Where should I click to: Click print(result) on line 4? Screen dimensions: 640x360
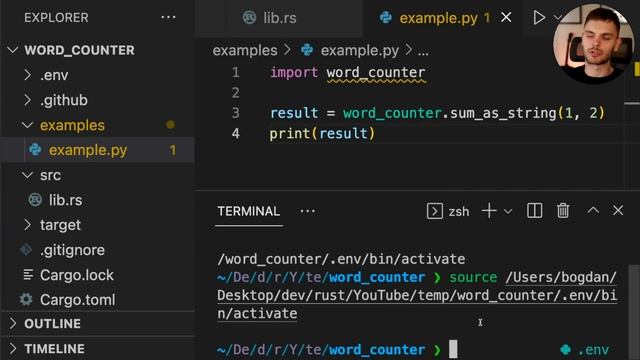(322, 133)
